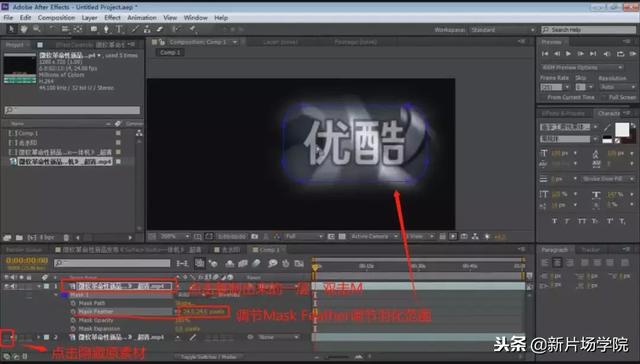Screen dimensions: 640x364
Task: Open the Composition menu
Action: [56, 18]
